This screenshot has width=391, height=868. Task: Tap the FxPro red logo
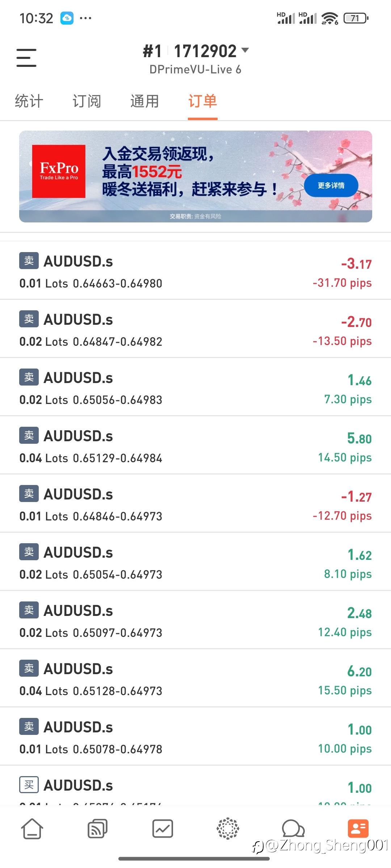click(59, 171)
